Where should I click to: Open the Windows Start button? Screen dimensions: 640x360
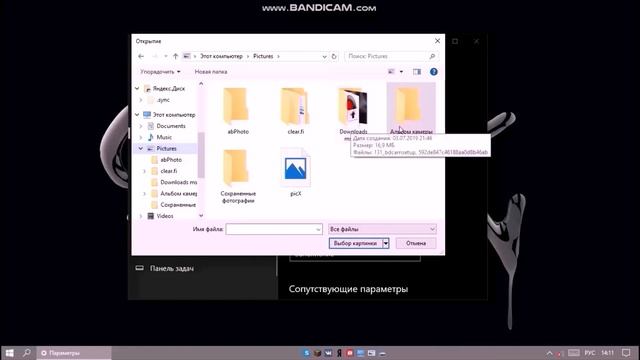coord(9,353)
